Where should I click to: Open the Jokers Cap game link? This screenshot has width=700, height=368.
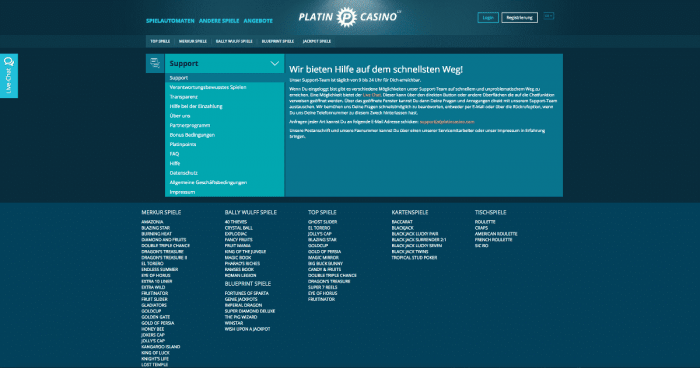(x=153, y=335)
